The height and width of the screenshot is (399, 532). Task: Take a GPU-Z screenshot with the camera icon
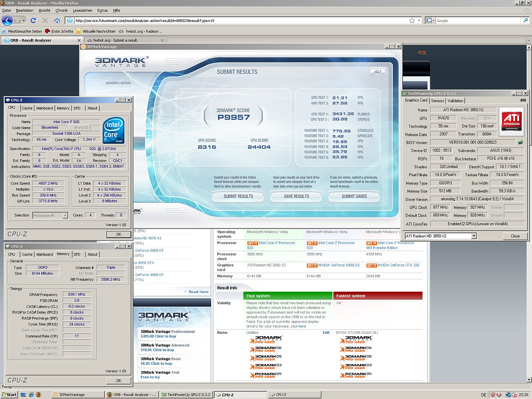click(x=523, y=100)
